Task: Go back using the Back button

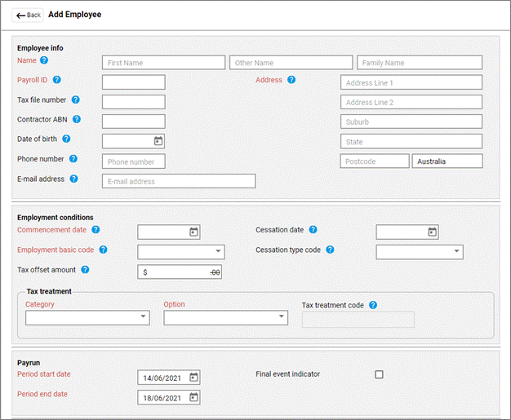Action: (29, 15)
